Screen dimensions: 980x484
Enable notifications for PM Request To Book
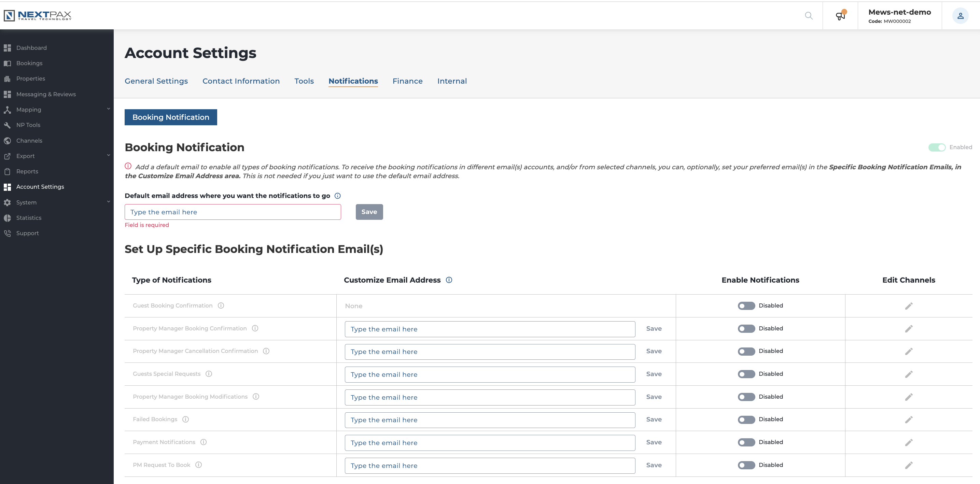coord(746,465)
